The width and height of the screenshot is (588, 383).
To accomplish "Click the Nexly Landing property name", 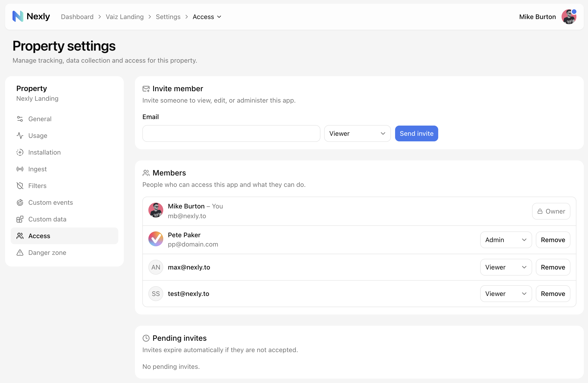I will click(x=37, y=99).
